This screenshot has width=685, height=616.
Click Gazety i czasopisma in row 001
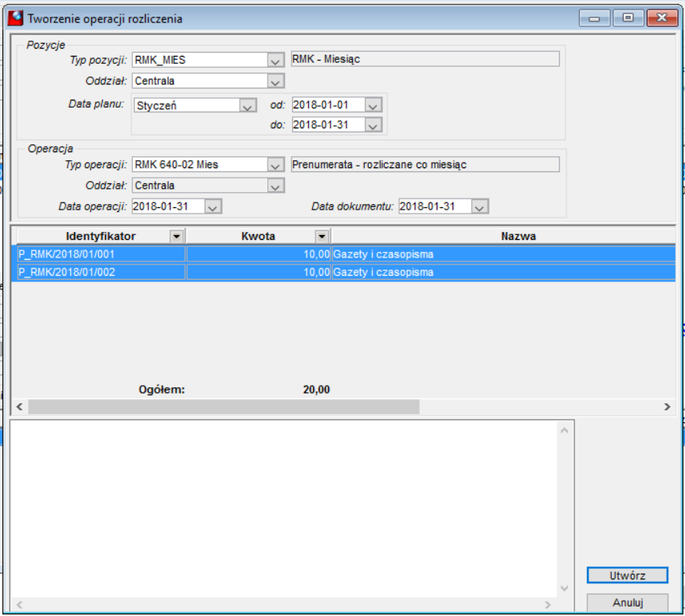click(x=383, y=254)
